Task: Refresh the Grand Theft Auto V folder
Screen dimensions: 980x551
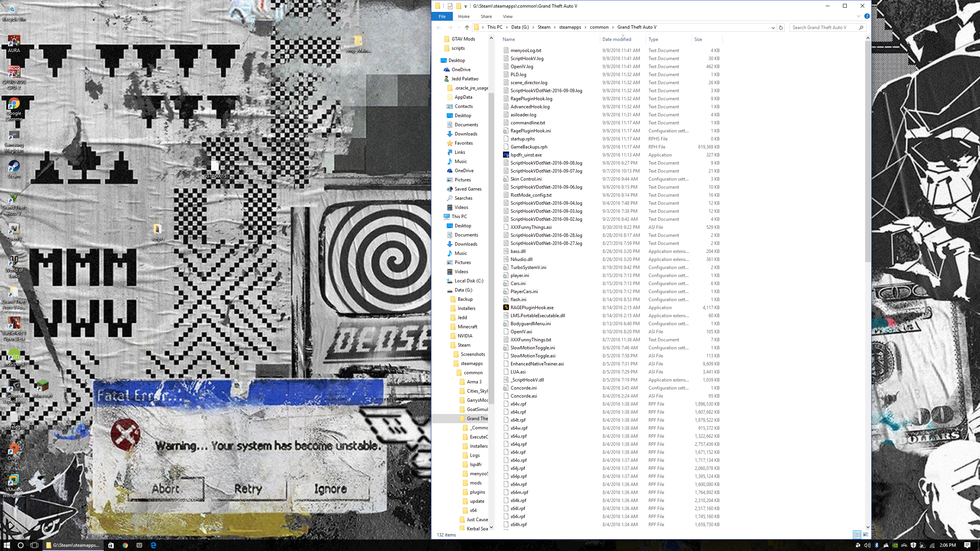Action: pyautogui.click(x=781, y=28)
